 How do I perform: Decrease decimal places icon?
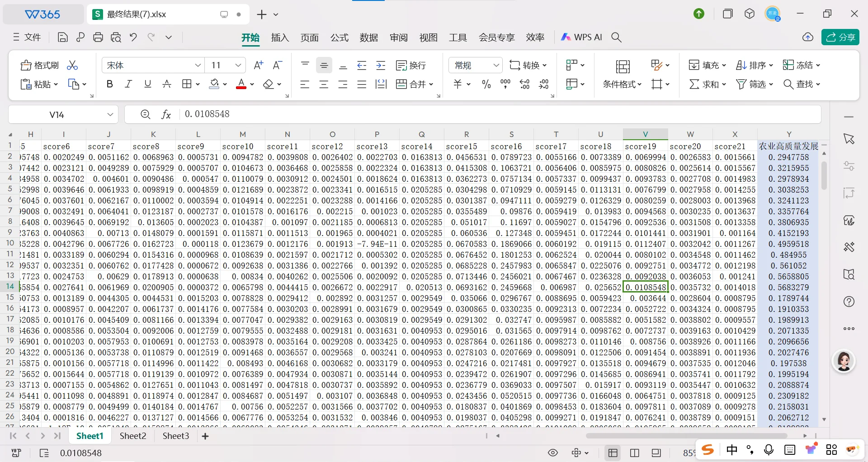[544, 84]
